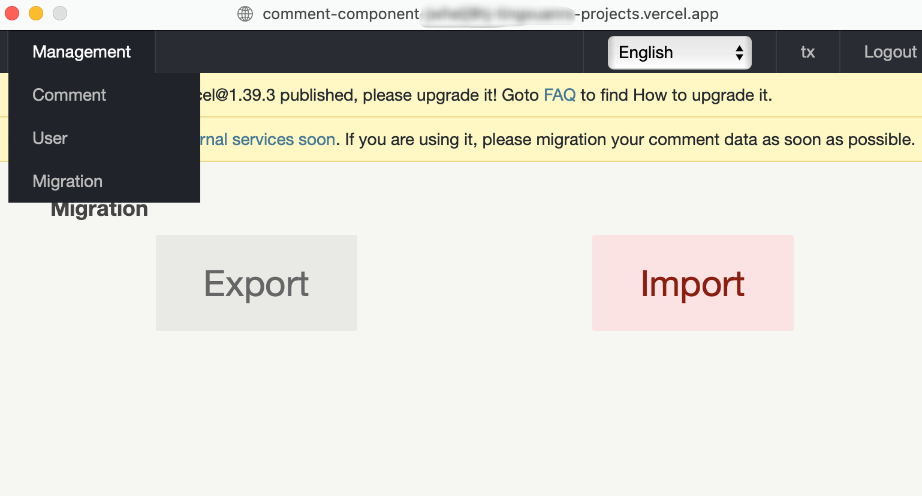Expand the English language selector

click(680, 52)
